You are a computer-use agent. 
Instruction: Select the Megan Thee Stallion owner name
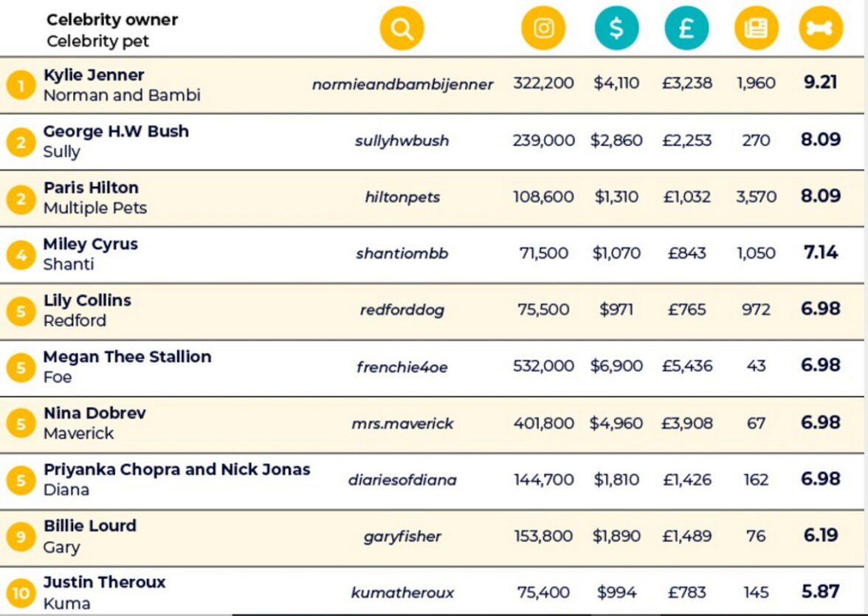(x=127, y=357)
